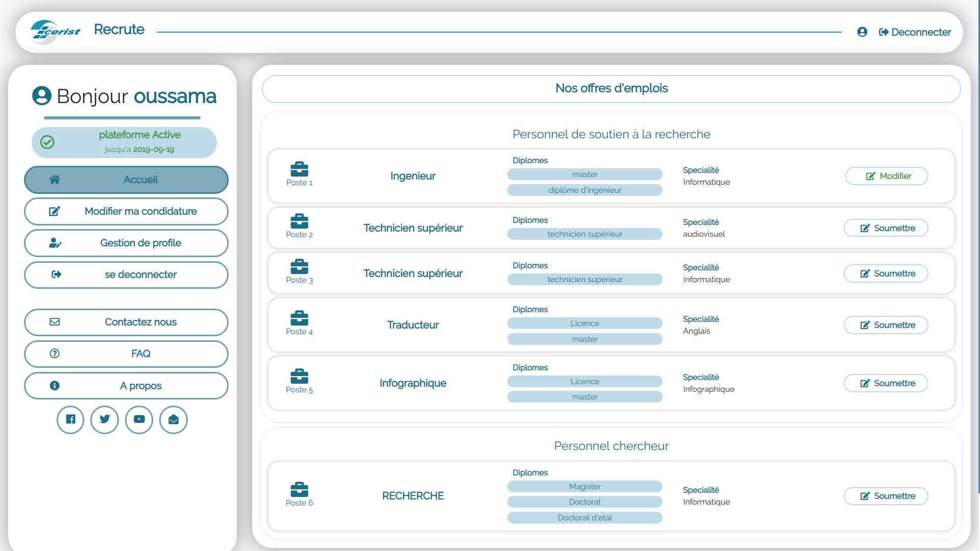The width and height of the screenshot is (980, 551).
Task: Click the open envelope mail icon
Action: coord(174,419)
